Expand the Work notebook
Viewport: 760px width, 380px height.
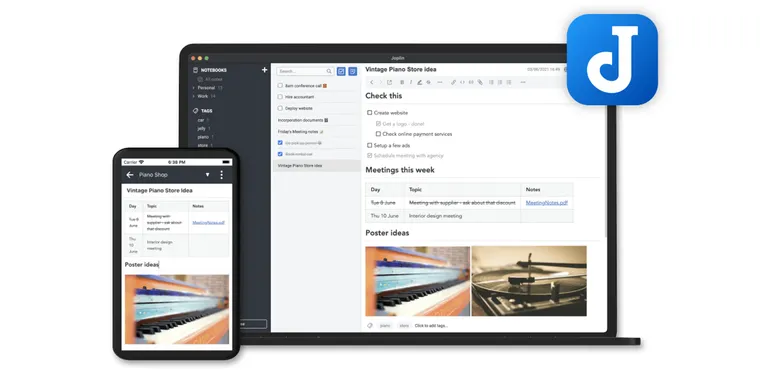(193, 96)
